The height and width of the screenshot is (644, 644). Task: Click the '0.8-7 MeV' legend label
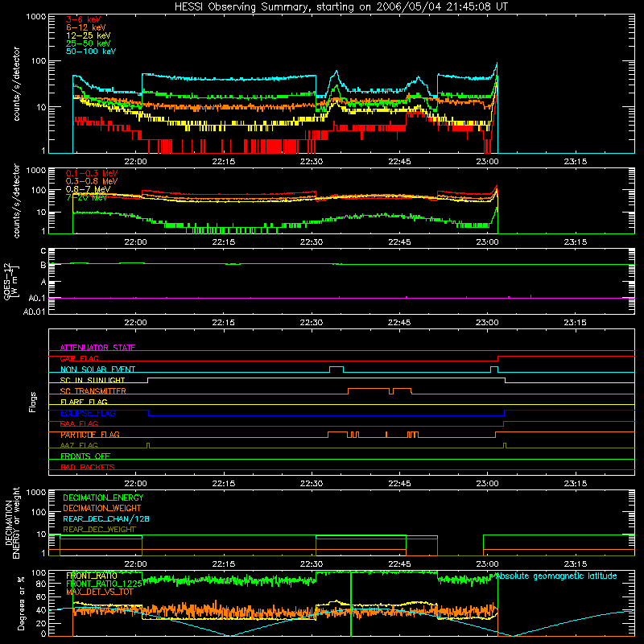[x=89, y=189]
